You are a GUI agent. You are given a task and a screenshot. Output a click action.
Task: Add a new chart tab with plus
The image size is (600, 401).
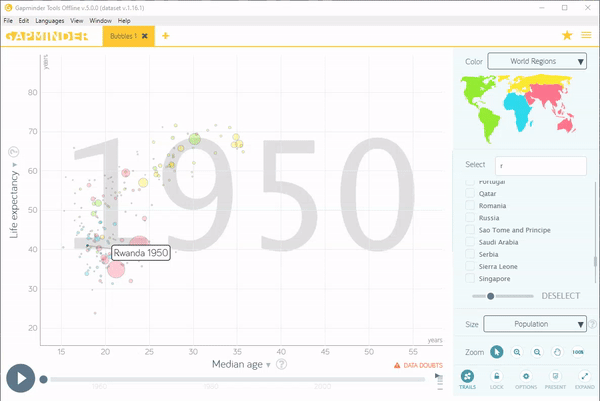165,36
